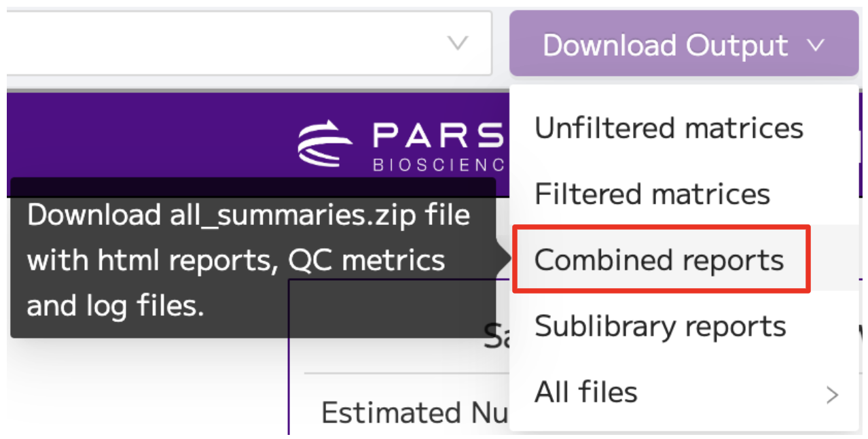
Task: Click the PARS wordmark in the header
Action: coord(437,136)
